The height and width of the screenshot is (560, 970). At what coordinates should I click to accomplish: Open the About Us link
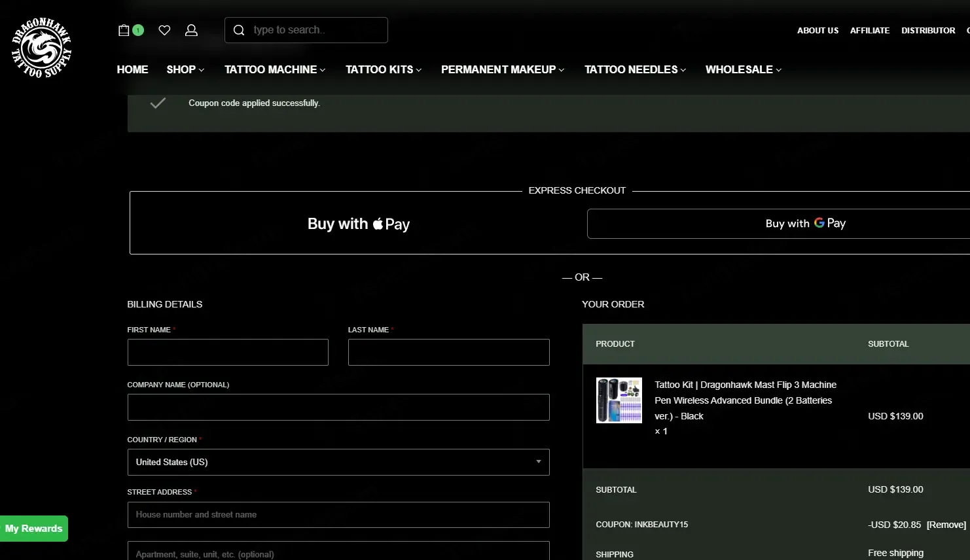tap(817, 31)
